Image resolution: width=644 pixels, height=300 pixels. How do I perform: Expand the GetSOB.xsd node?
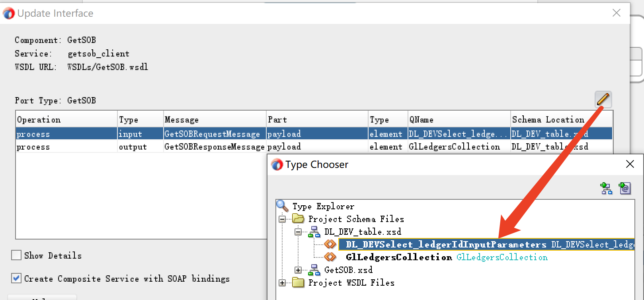[298, 270]
